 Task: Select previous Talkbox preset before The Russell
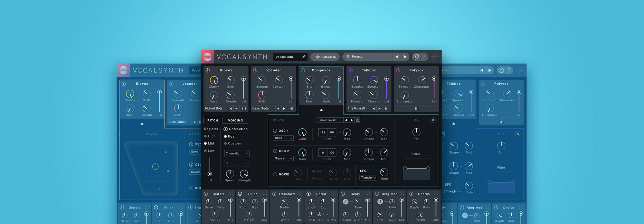tap(374, 109)
